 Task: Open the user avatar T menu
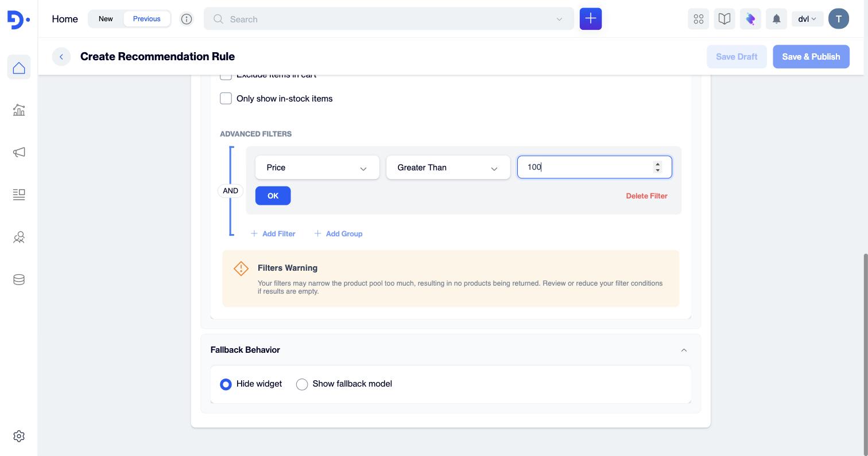(839, 19)
